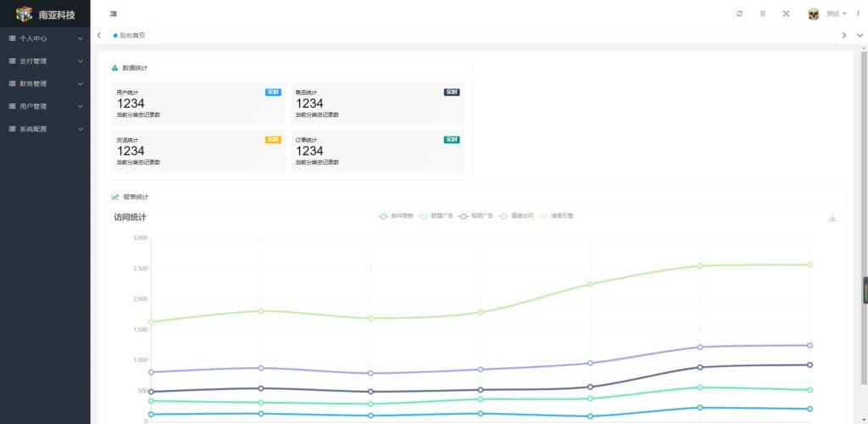Click the icon between refresh and fullscreen

pyautogui.click(x=763, y=14)
